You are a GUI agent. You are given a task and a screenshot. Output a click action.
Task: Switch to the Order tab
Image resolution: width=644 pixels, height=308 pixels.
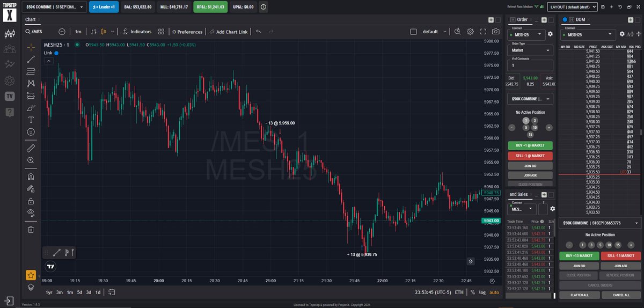click(x=522, y=19)
